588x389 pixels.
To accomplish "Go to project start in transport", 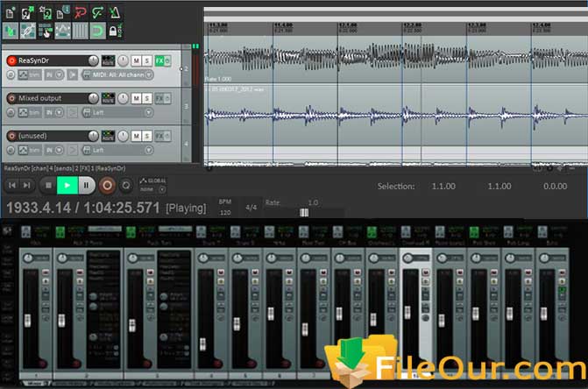I will click(12, 185).
